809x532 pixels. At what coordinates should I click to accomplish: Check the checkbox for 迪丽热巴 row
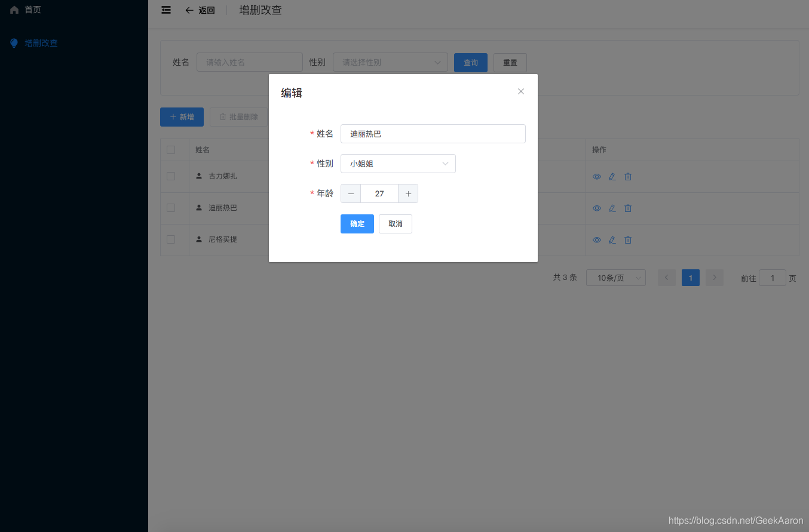pyautogui.click(x=171, y=208)
